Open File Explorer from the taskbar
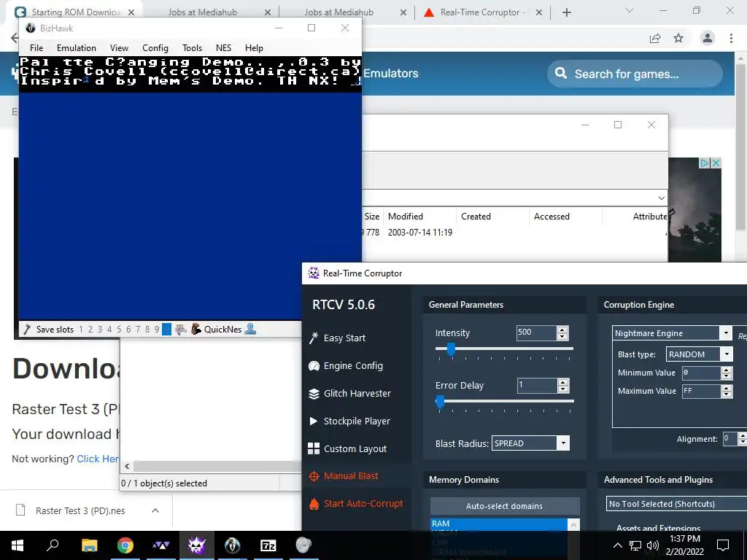Screen dimensions: 747x560 (x=90, y=545)
